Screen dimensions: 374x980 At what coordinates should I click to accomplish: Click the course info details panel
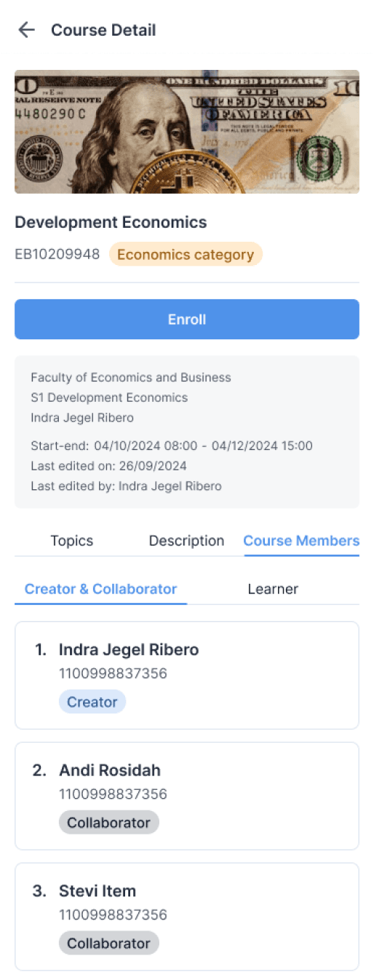pyautogui.click(x=187, y=432)
